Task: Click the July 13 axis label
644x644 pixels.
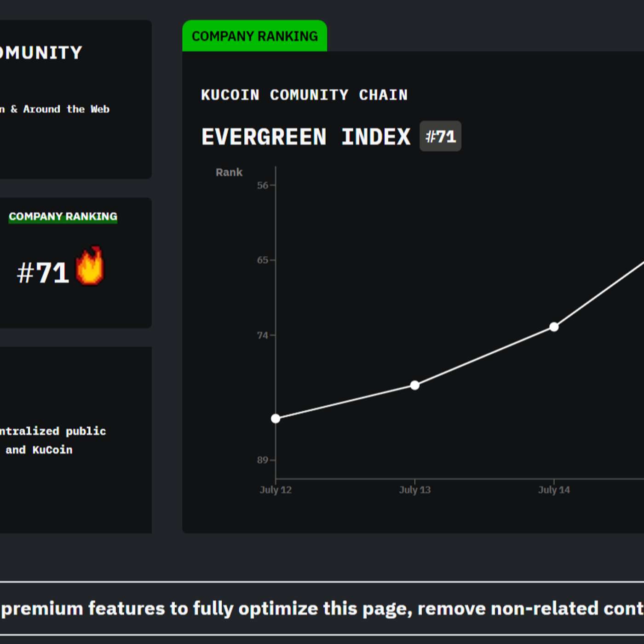Action: coord(415,489)
